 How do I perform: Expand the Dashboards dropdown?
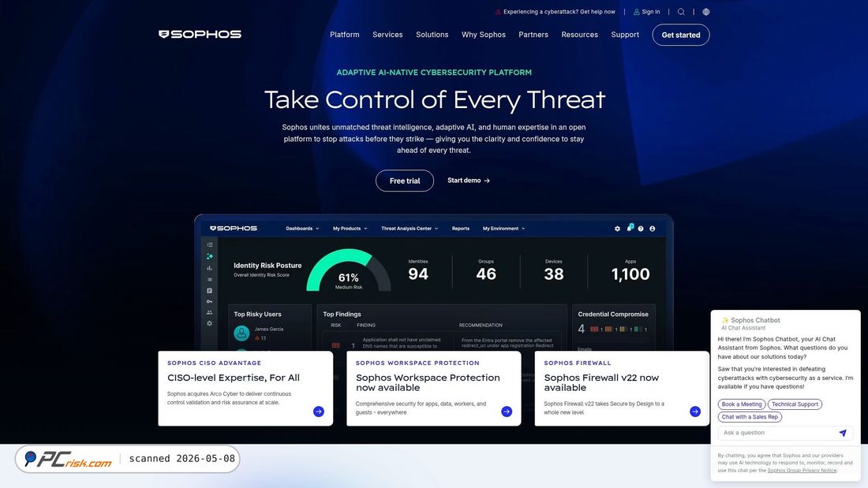click(x=302, y=229)
